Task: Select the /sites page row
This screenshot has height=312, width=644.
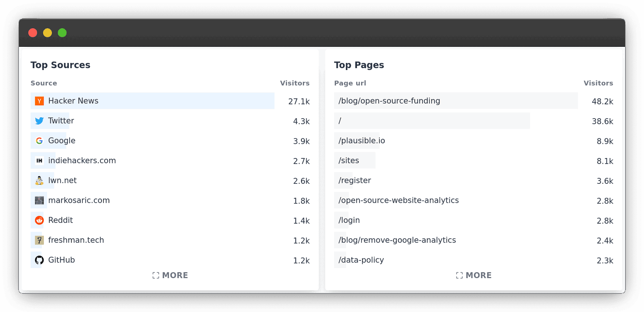Action: (349, 160)
